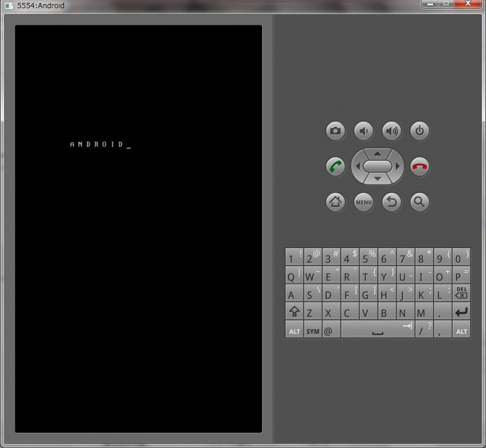The width and height of the screenshot is (486, 448).
Task: Tap the 6 key
Action: (387, 256)
